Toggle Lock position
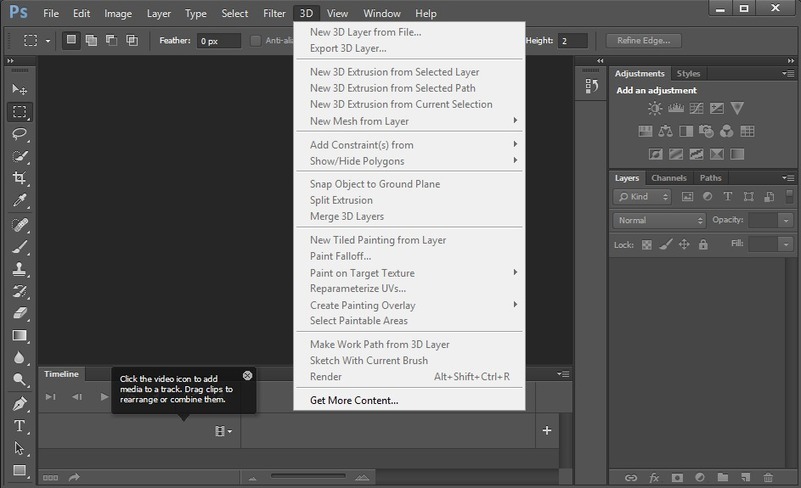Viewport: 801px width, 488px height. 684,244
